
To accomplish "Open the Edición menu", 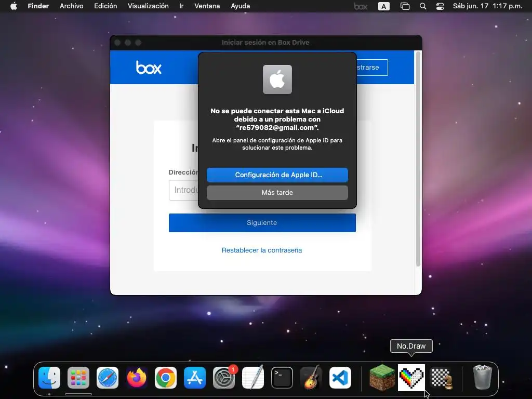I will pos(105,6).
